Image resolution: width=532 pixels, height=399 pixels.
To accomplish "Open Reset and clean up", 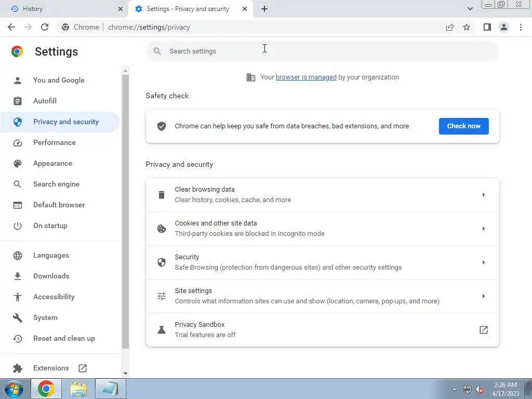I will pos(60,339).
